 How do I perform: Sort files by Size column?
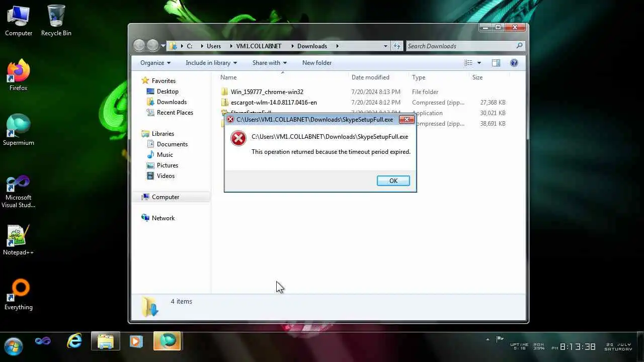point(489,77)
